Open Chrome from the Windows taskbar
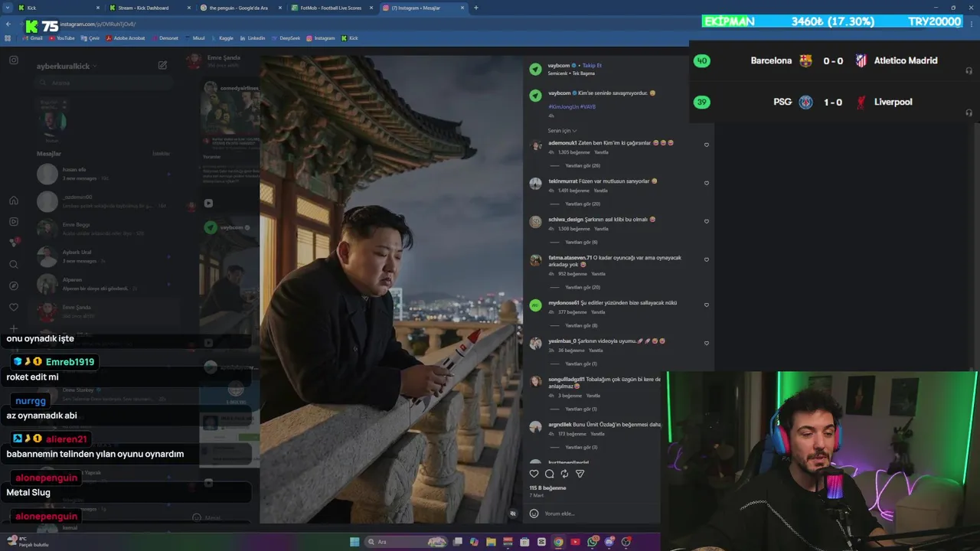Image resolution: width=980 pixels, height=551 pixels. point(558,542)
